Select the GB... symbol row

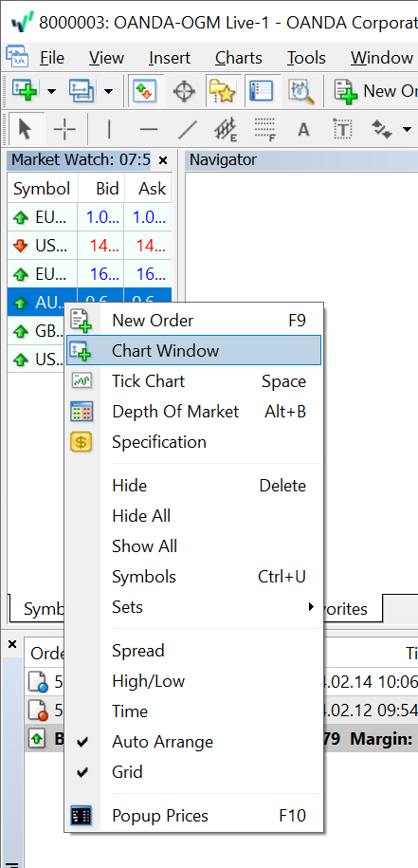[x=36, y=331]
